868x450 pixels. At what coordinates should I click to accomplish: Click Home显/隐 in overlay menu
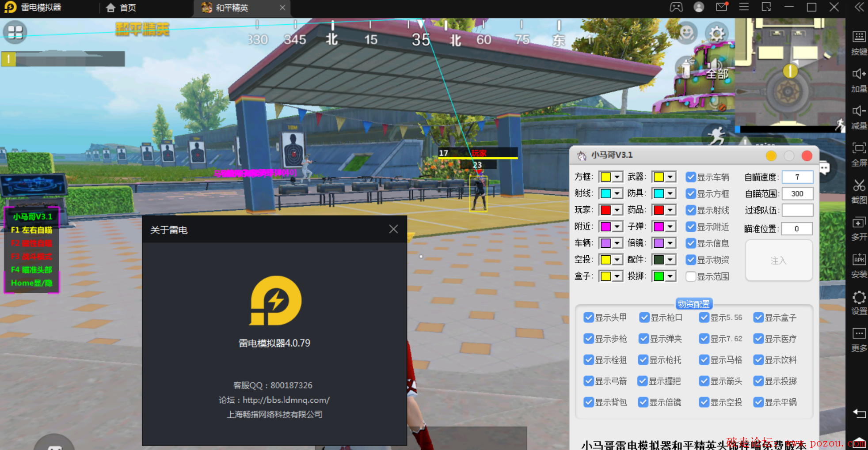[x=31, y=283]
